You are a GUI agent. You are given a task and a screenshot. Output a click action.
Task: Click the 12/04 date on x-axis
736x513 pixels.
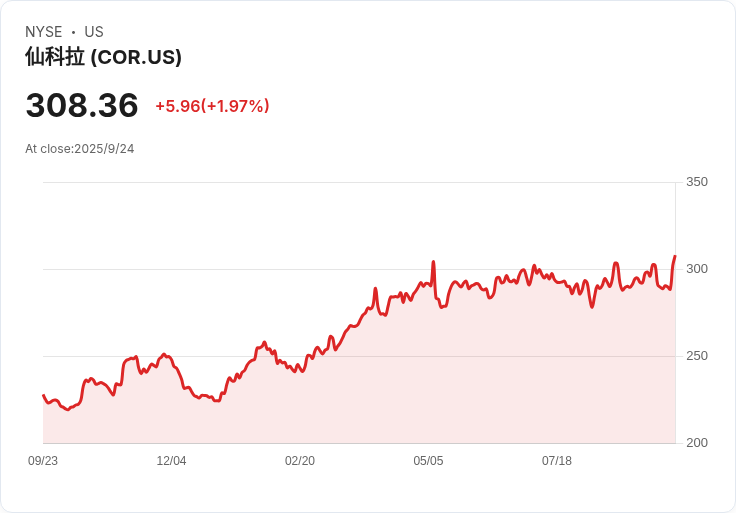click(171, 461)
